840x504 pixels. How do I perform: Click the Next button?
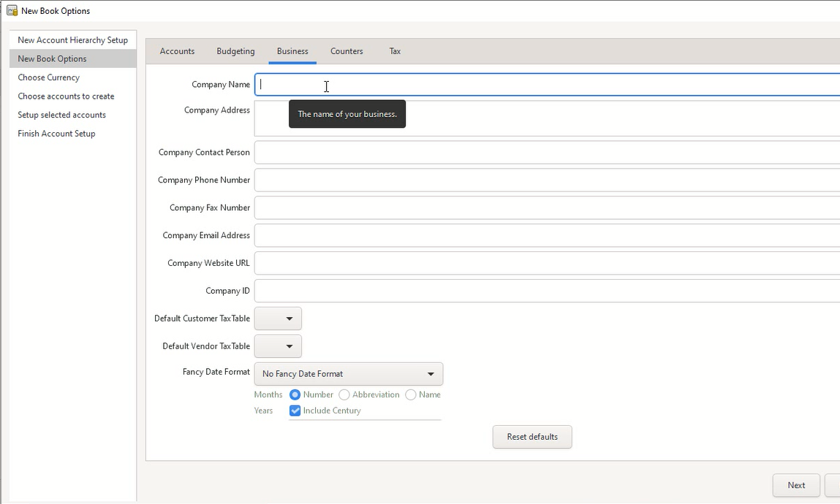coord(796,485)
